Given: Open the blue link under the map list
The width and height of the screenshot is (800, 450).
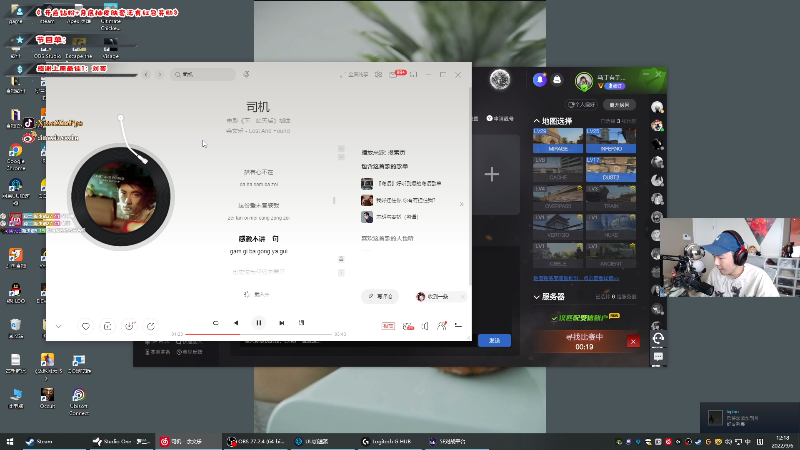Looking at the screenshot, I should pyautogui.click(x=576, y=278).
